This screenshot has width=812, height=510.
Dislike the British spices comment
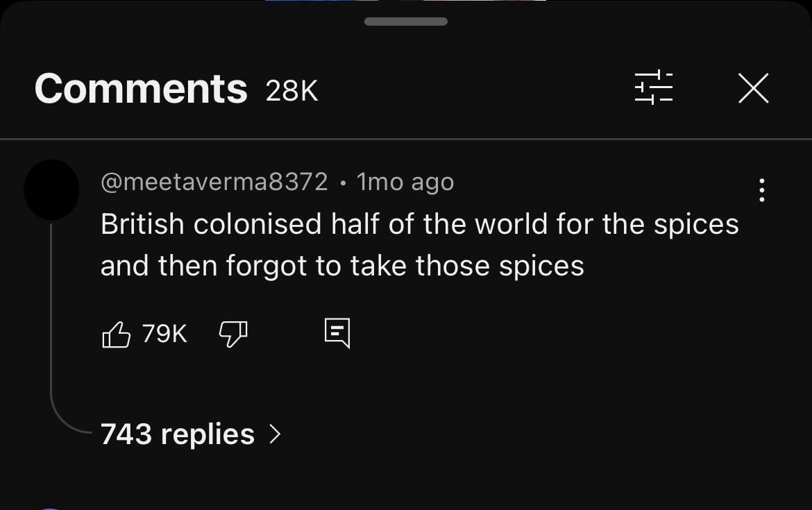233,334
